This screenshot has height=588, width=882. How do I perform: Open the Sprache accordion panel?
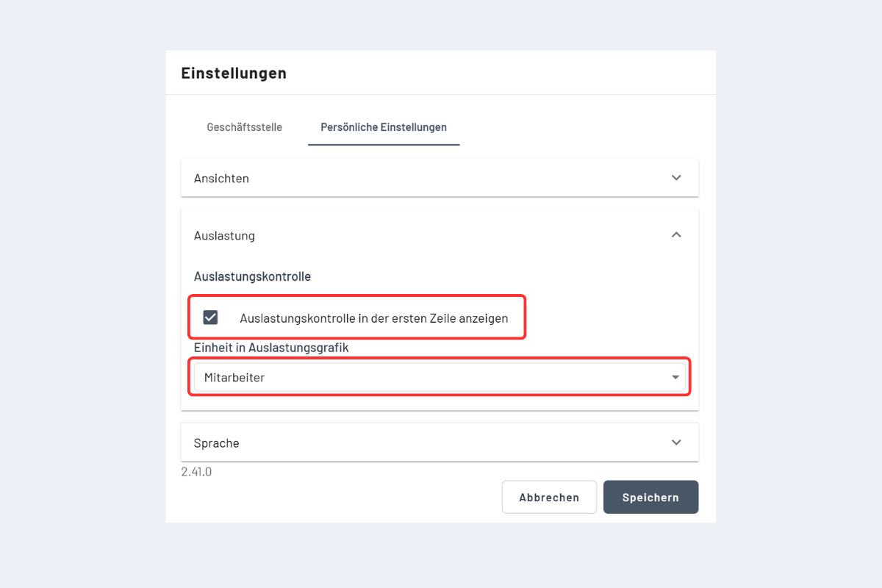click(x=439, y=442)
